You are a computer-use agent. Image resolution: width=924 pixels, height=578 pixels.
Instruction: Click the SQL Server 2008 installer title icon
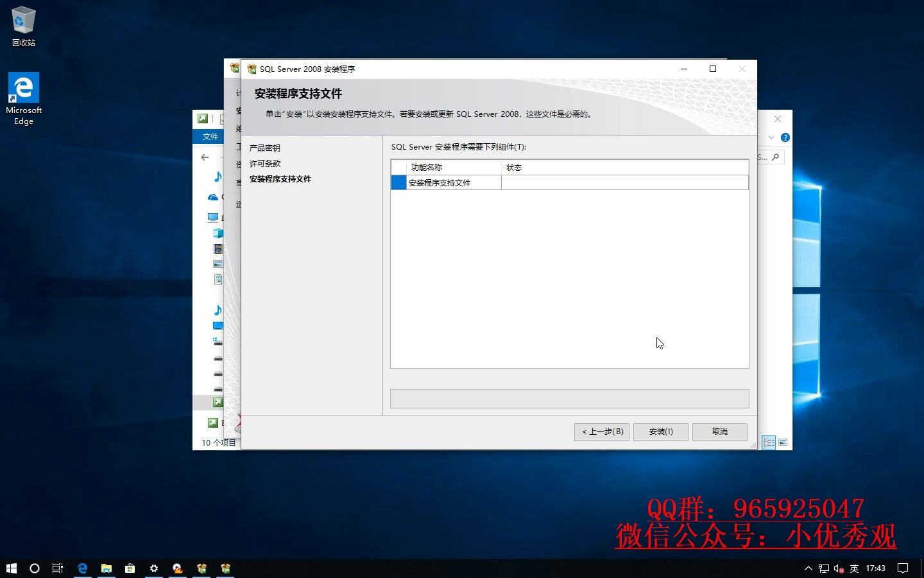(x=252, y=69)
